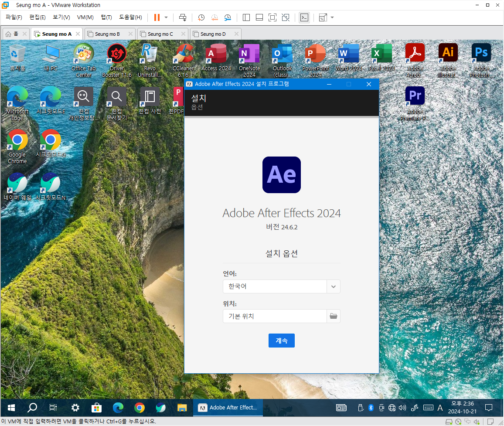504x426 pixels.
Task: Click the volume speaker tray icon
Action: tap(402, 408)
